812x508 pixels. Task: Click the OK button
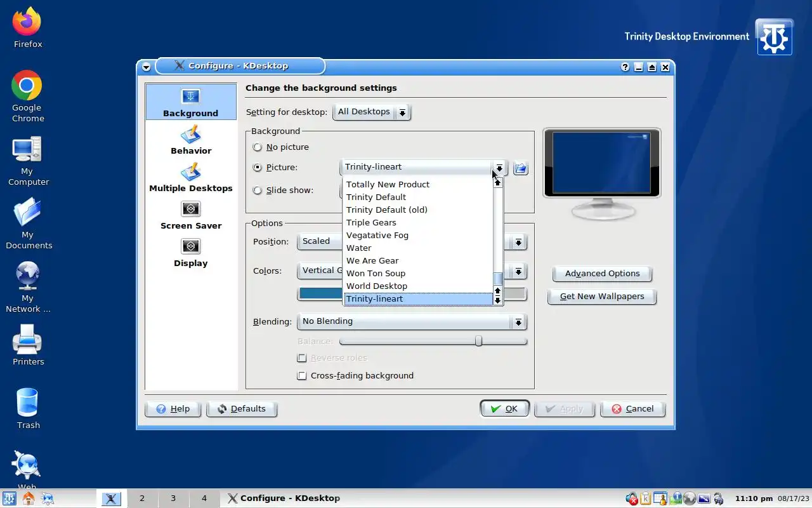tap(504, 409)
